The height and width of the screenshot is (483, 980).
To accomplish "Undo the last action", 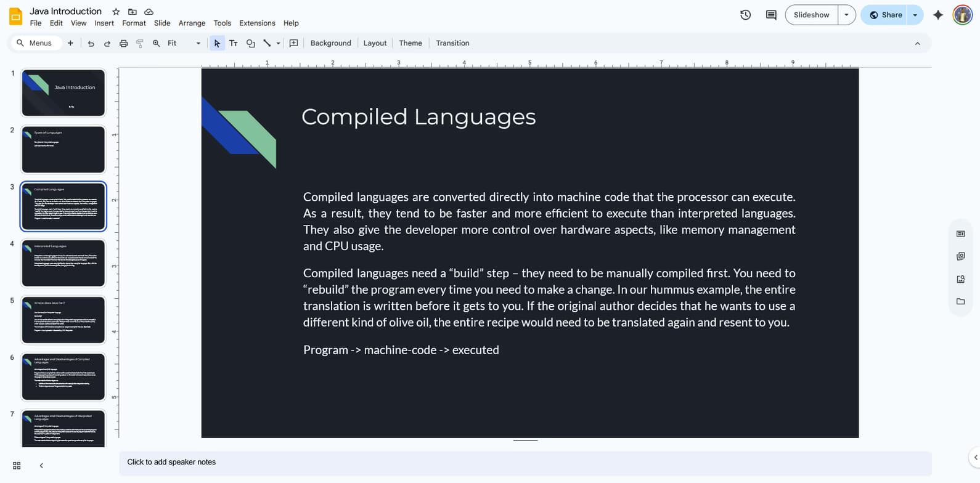I will [x=91, y=43].
